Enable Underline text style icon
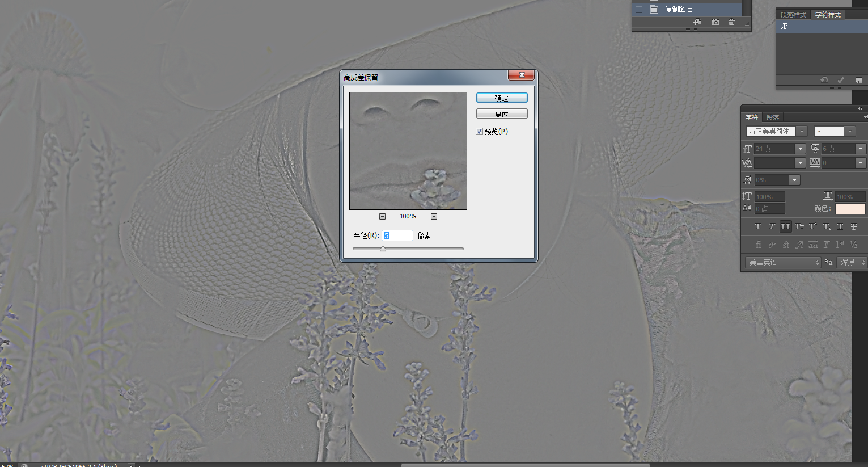This screenshot has height=467, width=868. click(840, 226)
